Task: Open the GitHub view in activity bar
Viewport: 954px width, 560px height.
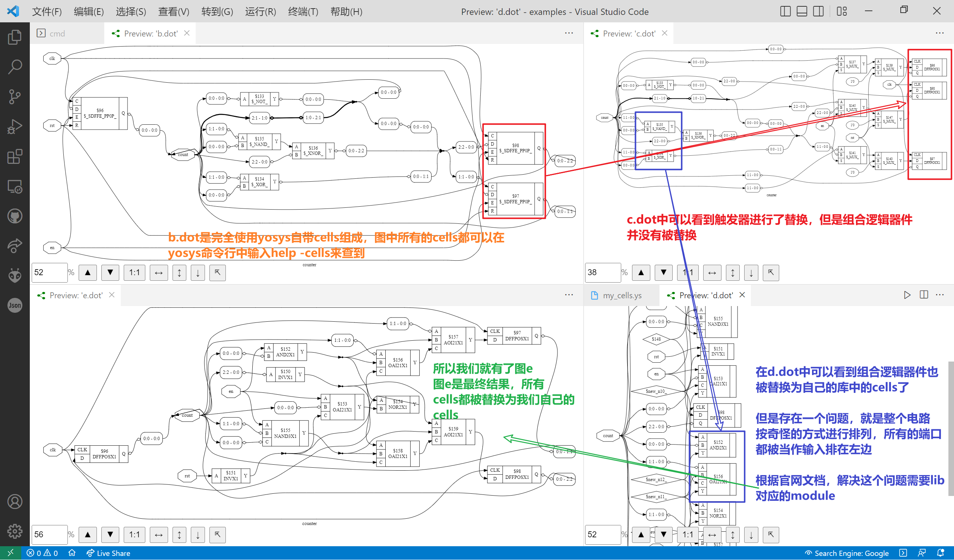Action: (x=15, y=216)
